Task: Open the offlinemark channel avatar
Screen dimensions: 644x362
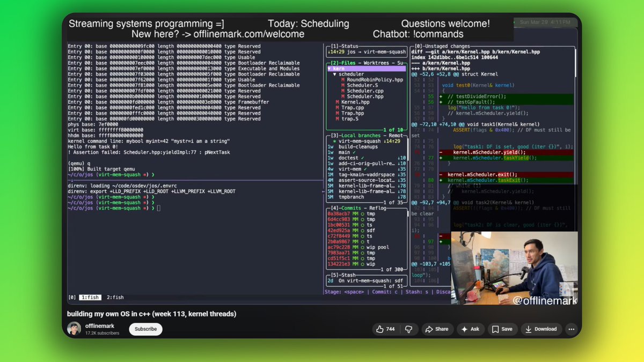Action: tap(74, 329)
